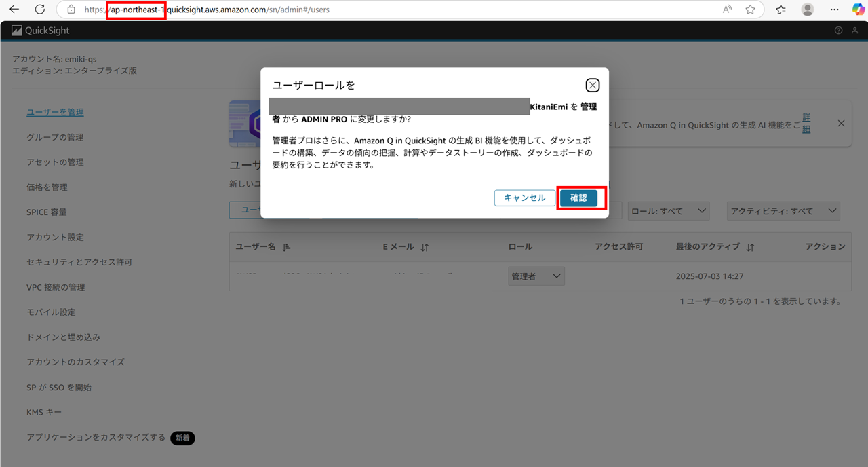Click the アカウント名: emiki-qs text

click(54, 59)
